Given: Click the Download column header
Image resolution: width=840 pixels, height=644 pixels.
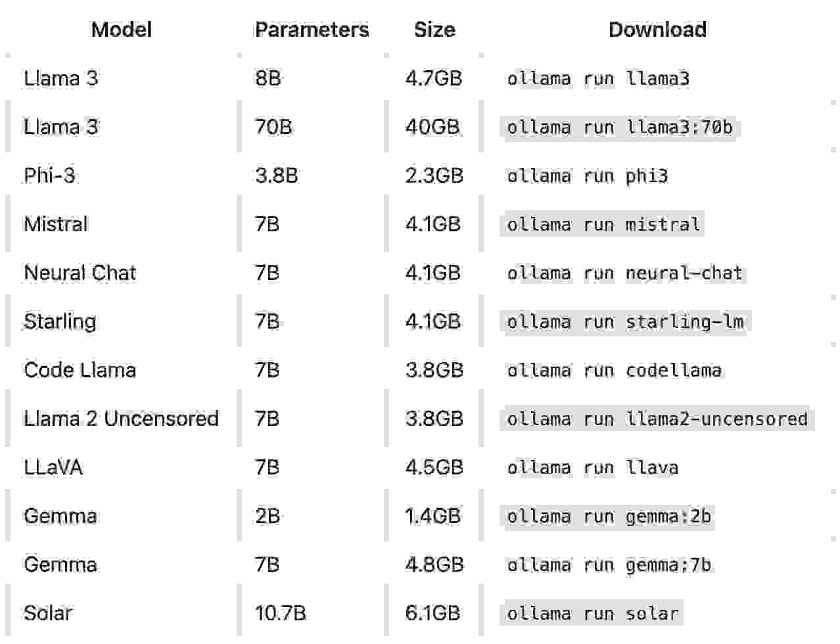Looking at the screenshot, I should click(658, 30).
